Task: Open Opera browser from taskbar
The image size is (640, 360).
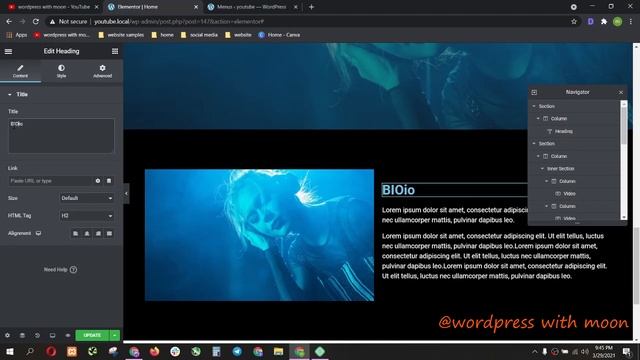Action: click(51, 351)
